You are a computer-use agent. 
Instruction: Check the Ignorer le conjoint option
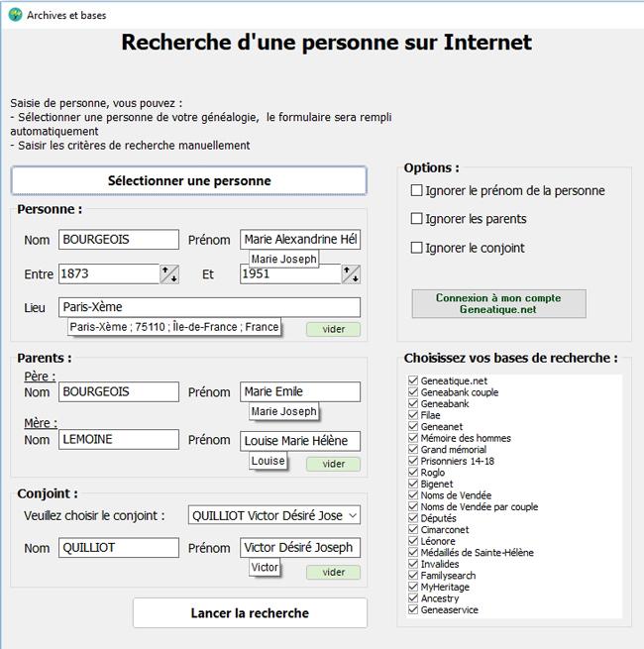click(x=416, y=248)
